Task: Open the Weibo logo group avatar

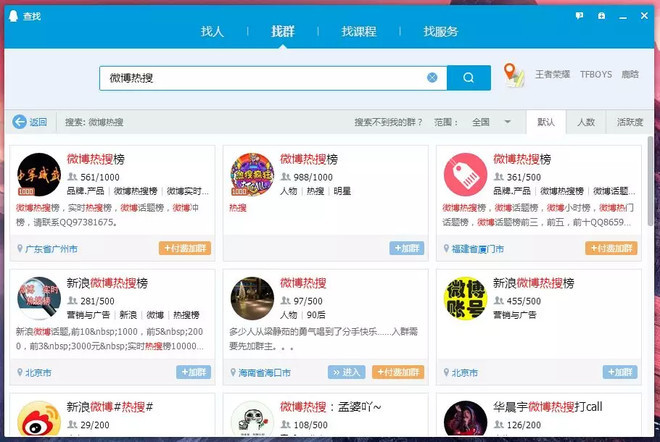Action: click(39, 418)
